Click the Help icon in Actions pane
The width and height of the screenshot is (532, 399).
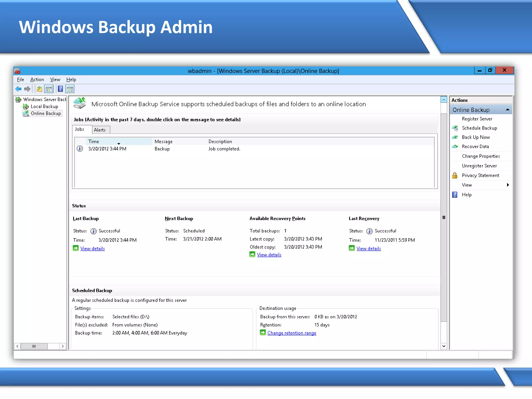(x=455, y=195)
